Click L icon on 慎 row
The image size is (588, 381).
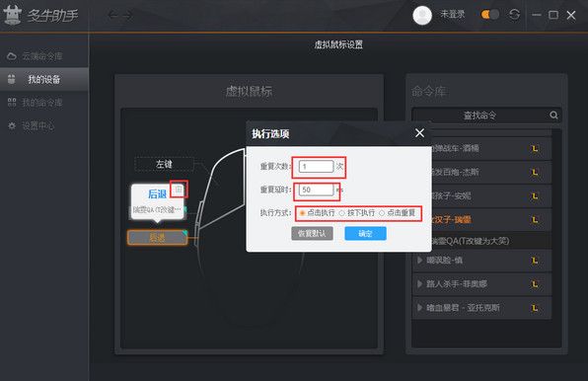click(x=535, y=261)
